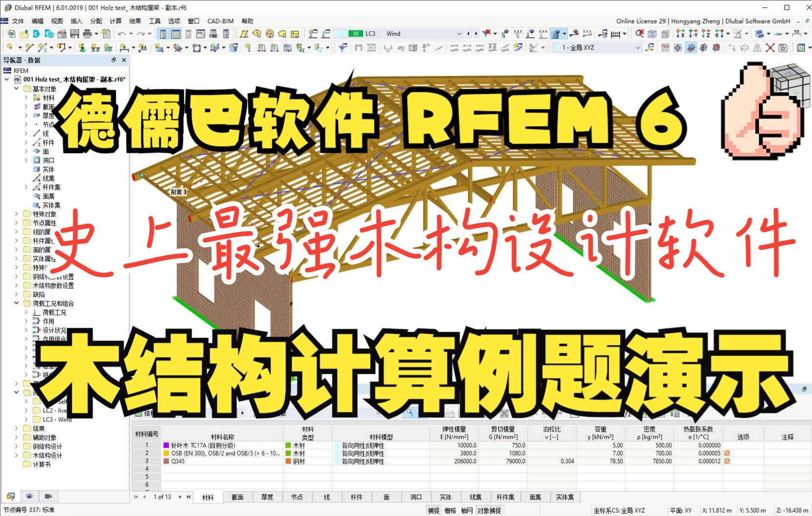Click the 0.304 Poisson ratio cell

click(552, 461)
